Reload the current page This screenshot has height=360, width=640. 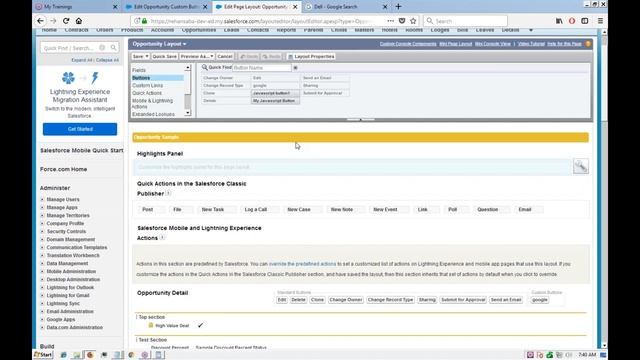point(66,21)
